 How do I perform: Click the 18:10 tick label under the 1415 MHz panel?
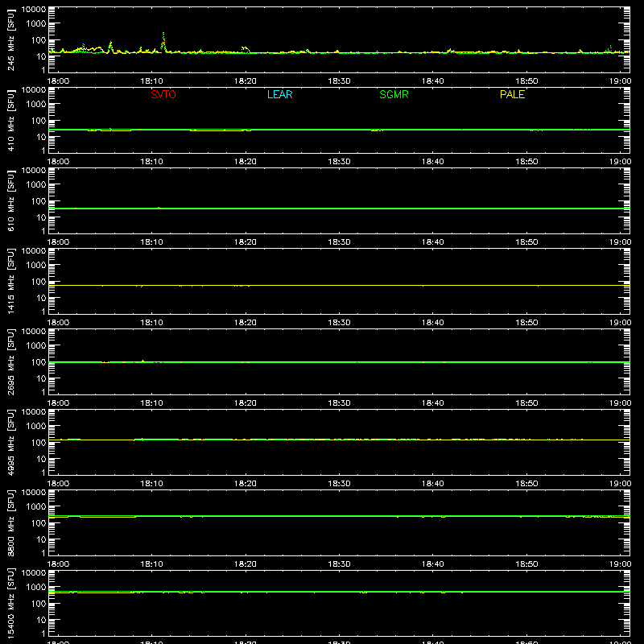pyautogui.click(x=151, y=323)
